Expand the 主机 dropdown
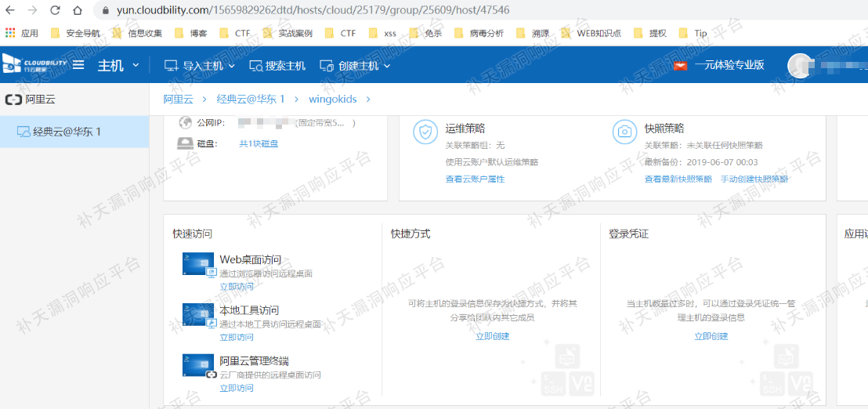The width and height of the screenshot is (868, 409). point(118,65)
